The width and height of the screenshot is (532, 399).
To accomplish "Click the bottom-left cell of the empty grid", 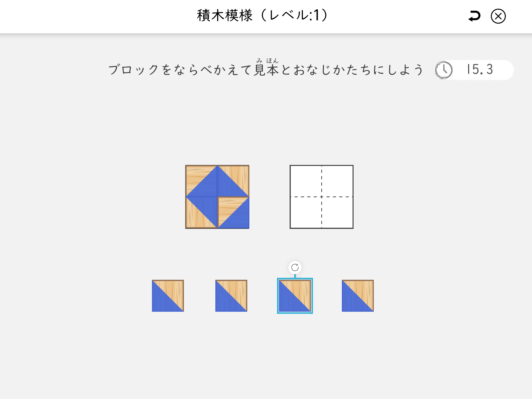I will coord(306,212).
